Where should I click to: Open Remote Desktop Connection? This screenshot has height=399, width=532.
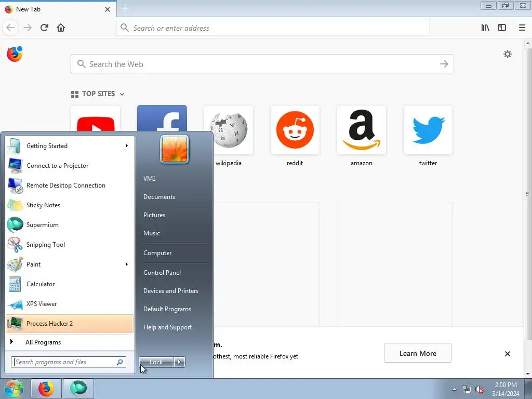point(70,185)
